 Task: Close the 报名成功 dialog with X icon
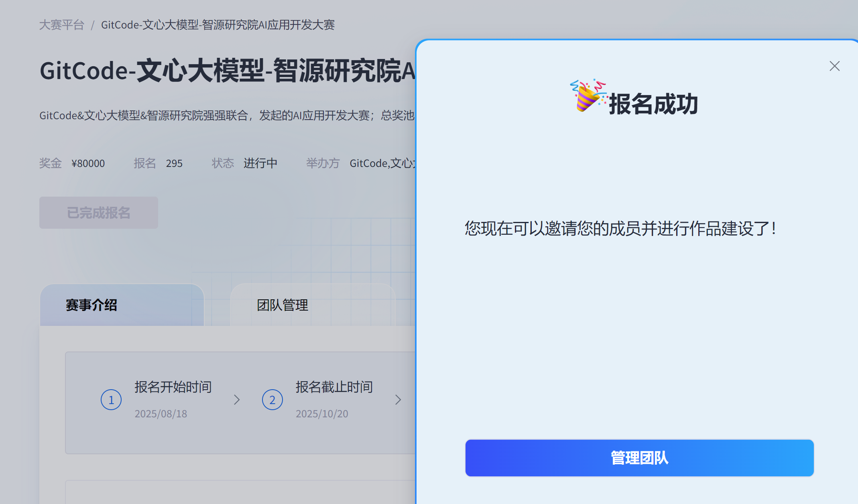point(834,66)
